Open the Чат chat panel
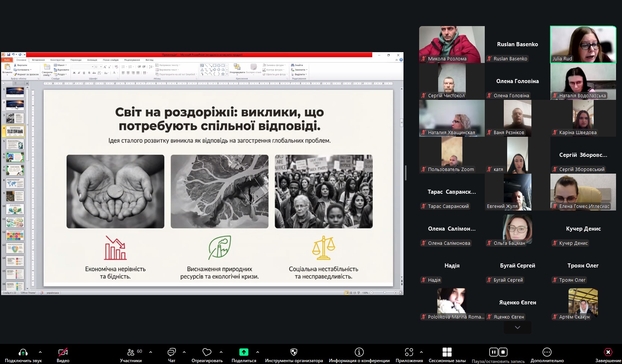The height and width of the screenshot is (364, 622). coord(172,352)
